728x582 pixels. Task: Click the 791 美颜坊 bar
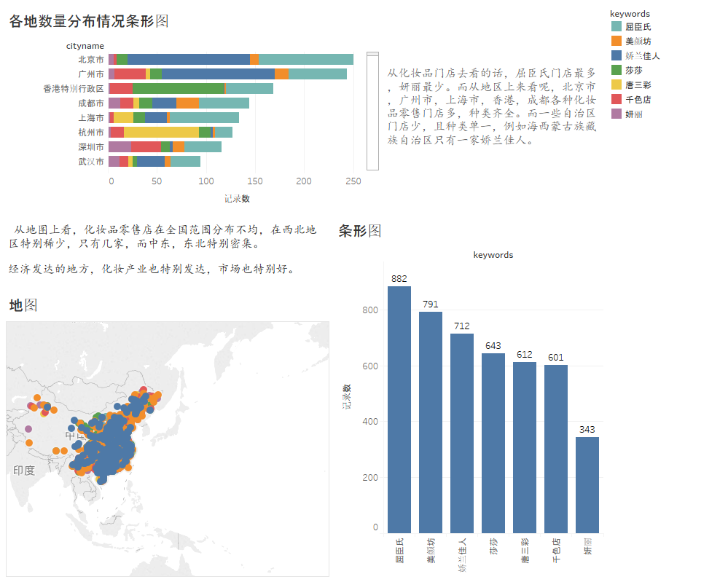point(431,422)
